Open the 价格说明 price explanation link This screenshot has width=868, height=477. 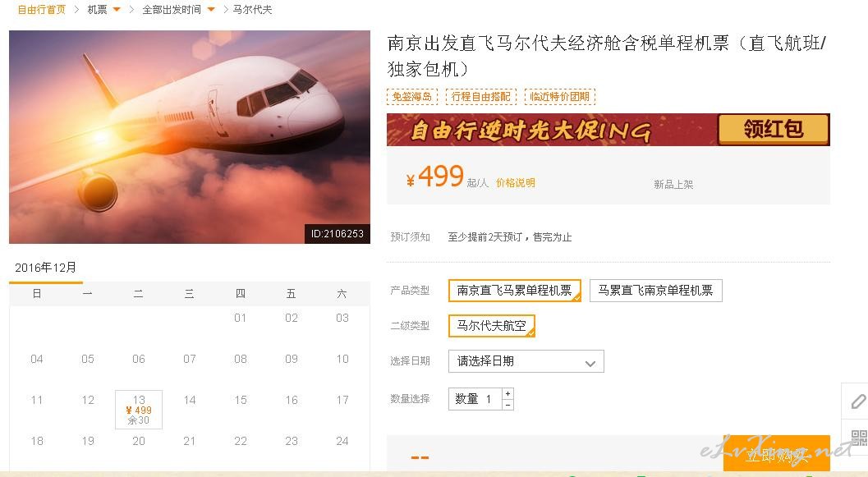[x=516, y=183]
